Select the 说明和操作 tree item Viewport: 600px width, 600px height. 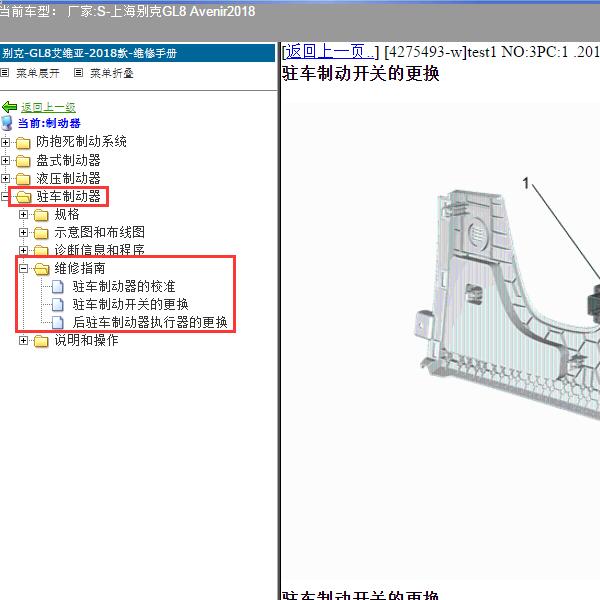(86, 340)
